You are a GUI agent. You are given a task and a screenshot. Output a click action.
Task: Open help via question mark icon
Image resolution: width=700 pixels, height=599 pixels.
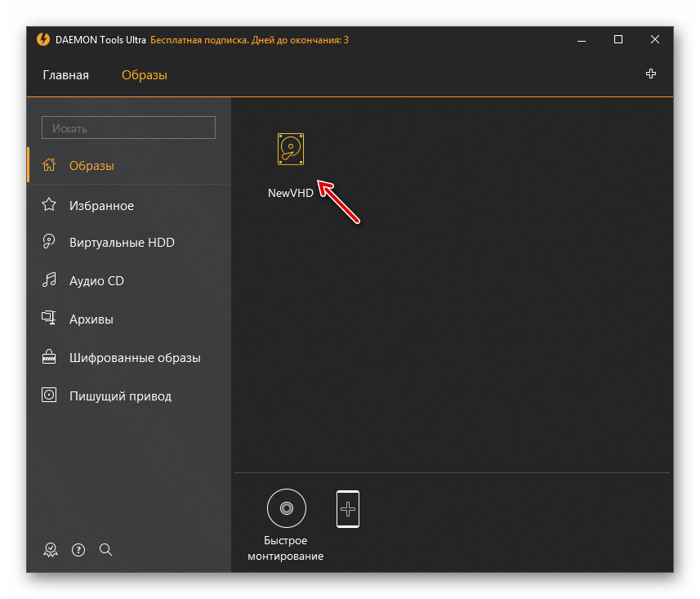78,549
